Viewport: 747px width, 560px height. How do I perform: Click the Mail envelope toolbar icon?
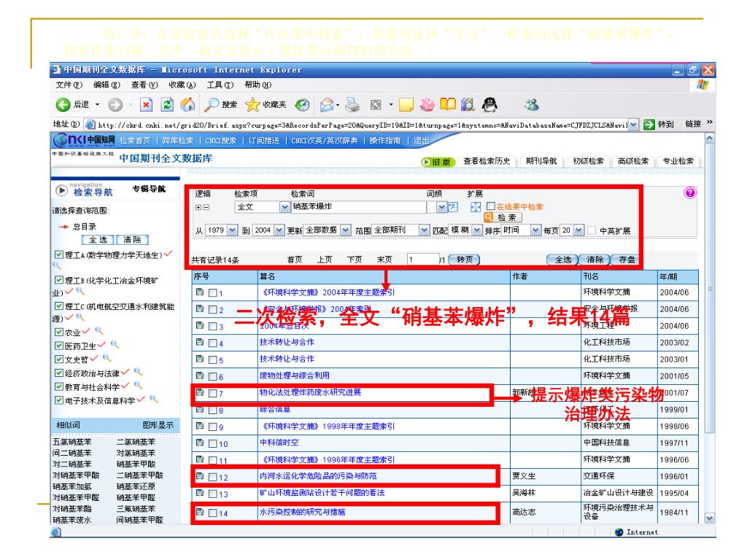point(327,105)
